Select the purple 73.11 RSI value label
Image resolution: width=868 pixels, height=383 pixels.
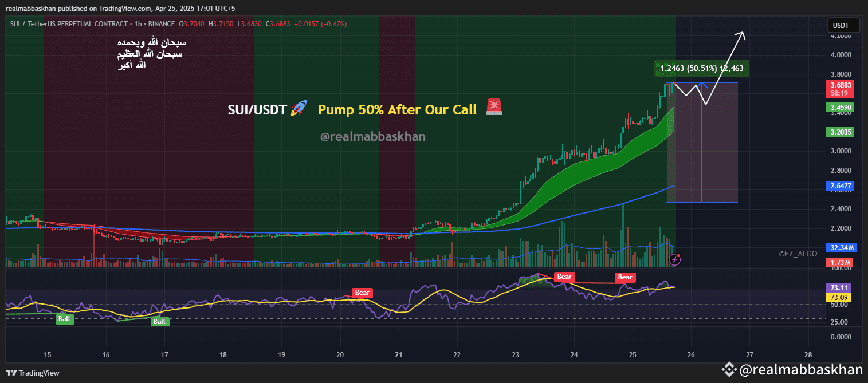pos(838,288)
